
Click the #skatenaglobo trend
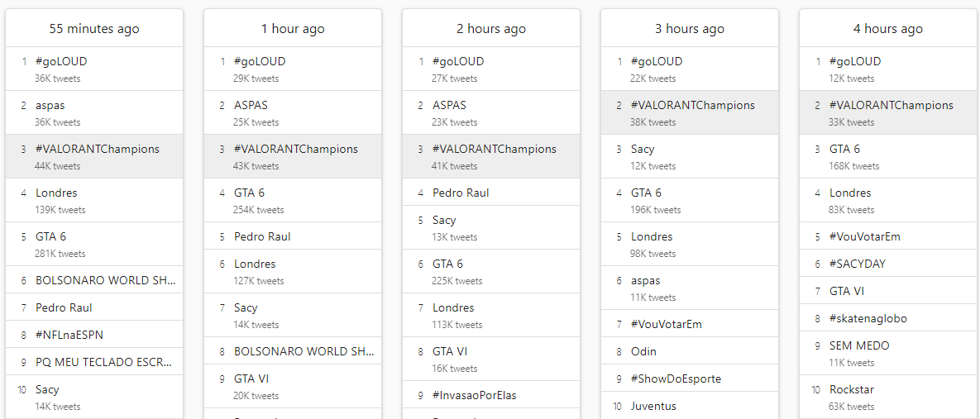click(x=868, y=318)
